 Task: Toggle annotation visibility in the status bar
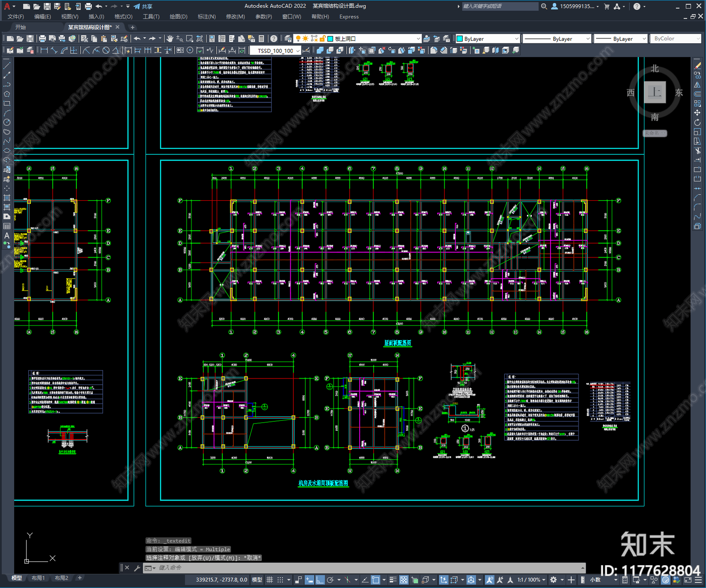point(489,580)
